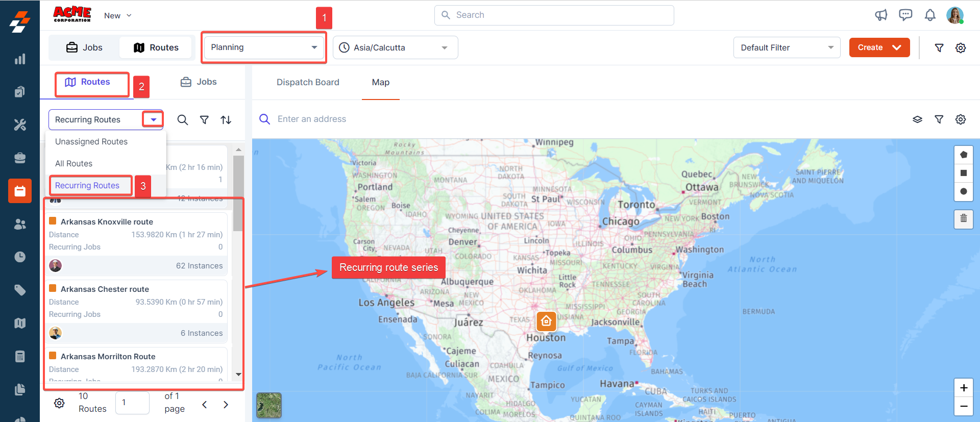The width and height of the screenshot is (980, 422).
Task: Expand the New dropdown beside ACME logo
Action: click(118, 16)
